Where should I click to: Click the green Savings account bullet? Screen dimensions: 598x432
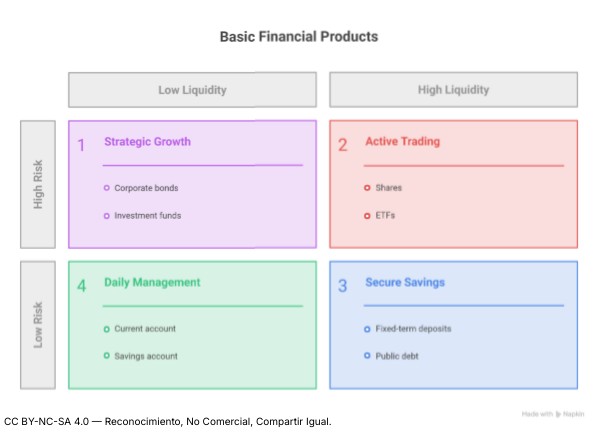click(x=107, y=356)
